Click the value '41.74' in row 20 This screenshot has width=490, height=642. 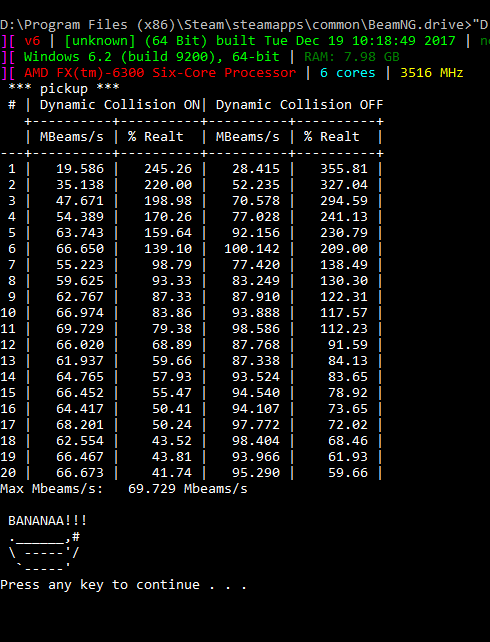(x=172, y=472)
